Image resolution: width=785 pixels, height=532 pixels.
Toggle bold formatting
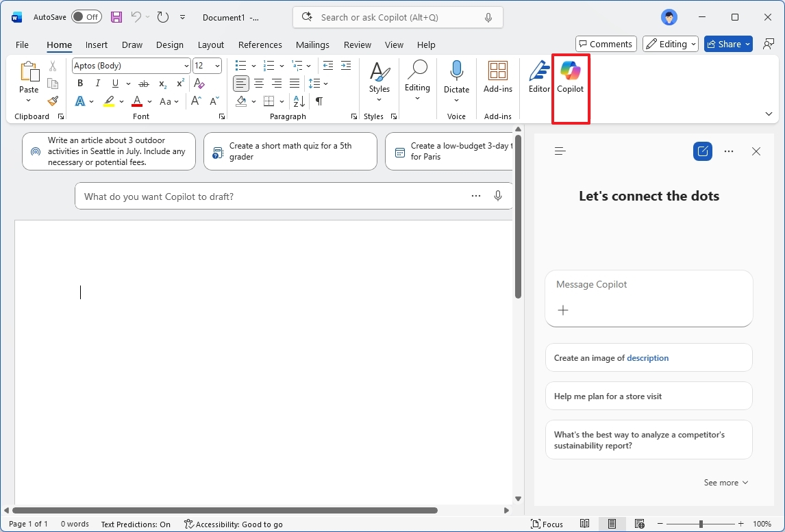pyautogui.click(x=80, y=83)
